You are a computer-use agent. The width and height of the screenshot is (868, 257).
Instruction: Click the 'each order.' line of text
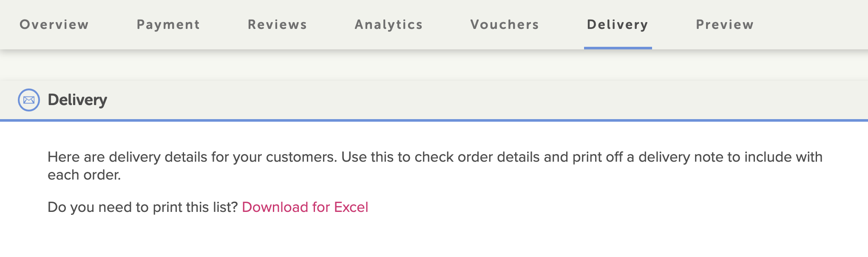coord(84,175)
